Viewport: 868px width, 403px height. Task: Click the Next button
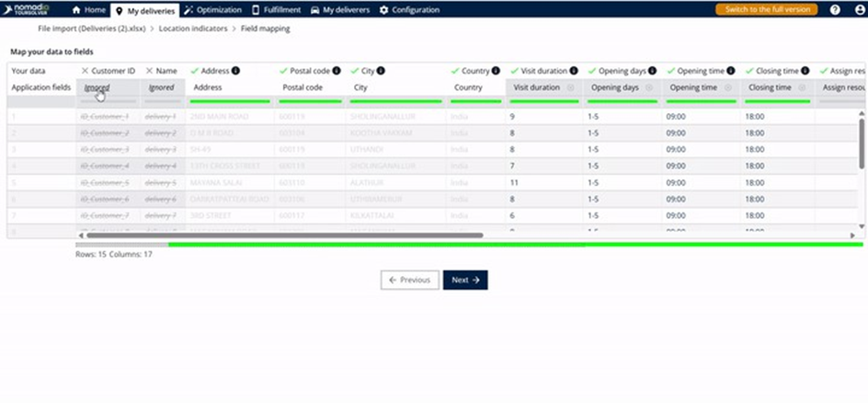pos(465,280)
